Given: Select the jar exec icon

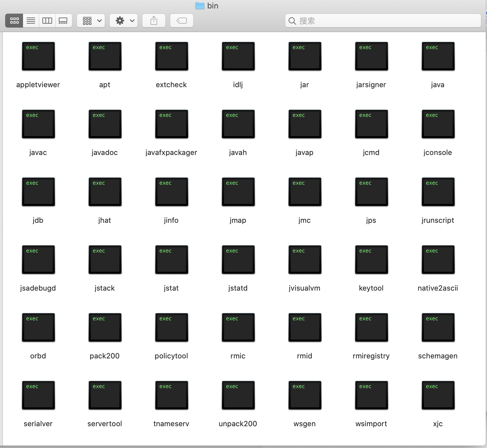Looking at the screenshot, I should pos(305,56).
